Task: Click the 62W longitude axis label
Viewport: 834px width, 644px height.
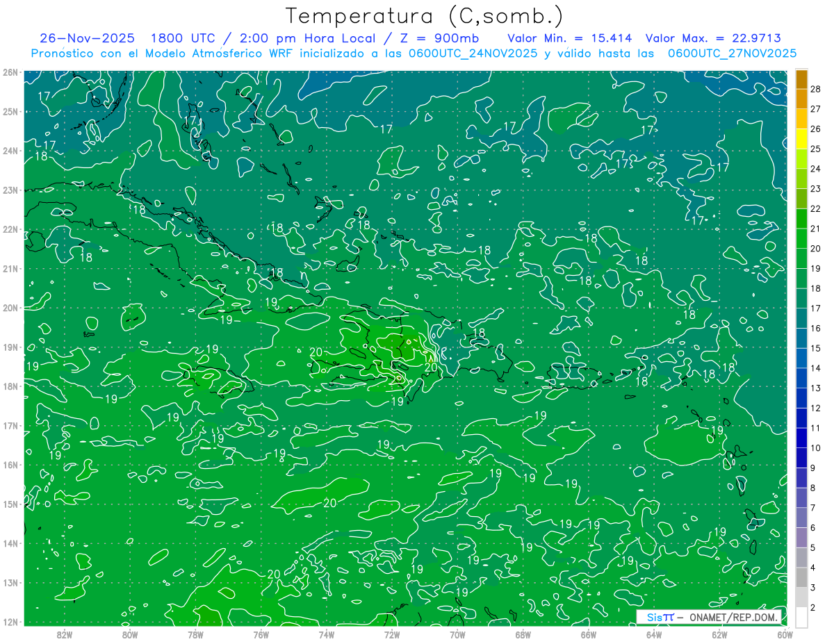Action: pyautogui.click(x=719, y=634)
